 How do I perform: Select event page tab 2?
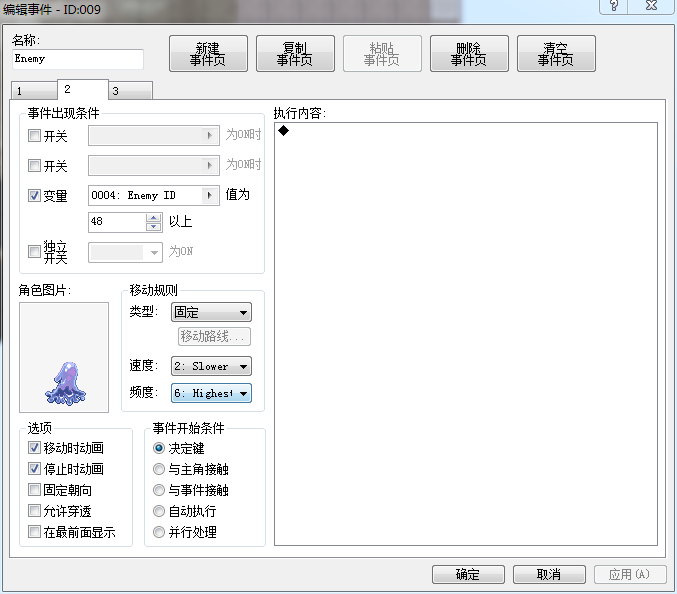tap(82, 89)
